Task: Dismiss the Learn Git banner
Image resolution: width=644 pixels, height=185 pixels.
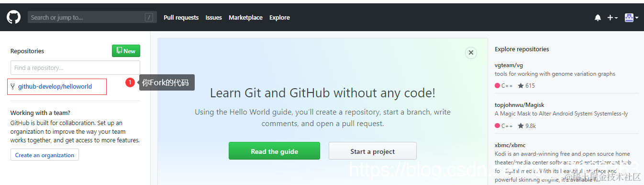Action: point(471,53)
